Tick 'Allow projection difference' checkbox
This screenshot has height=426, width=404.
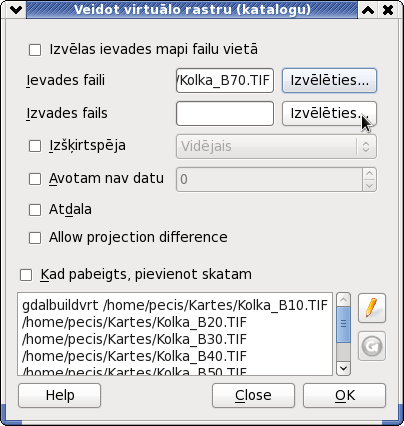[x=35, y=238]
